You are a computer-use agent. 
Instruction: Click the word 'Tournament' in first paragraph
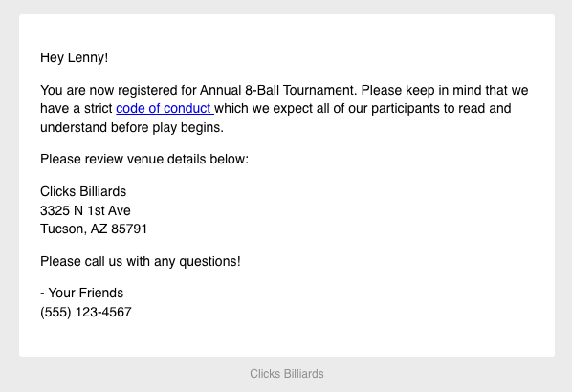coord(319,90)
